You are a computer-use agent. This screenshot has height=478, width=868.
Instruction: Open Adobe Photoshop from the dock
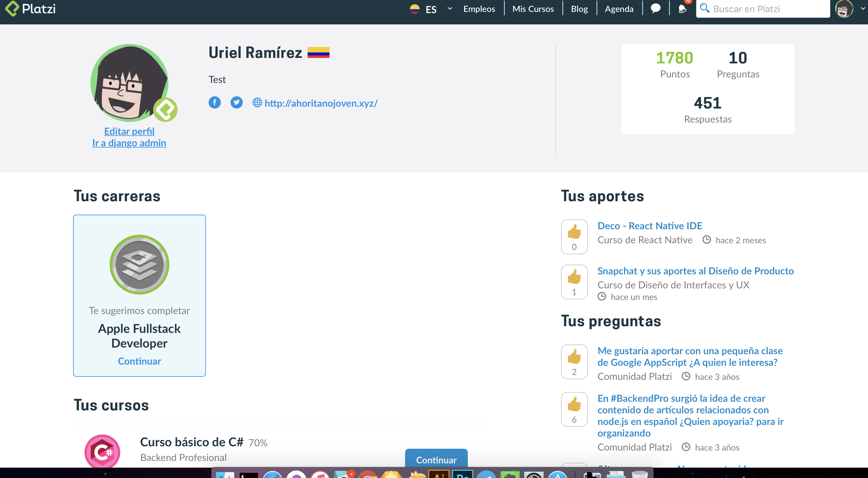point(463,474)
